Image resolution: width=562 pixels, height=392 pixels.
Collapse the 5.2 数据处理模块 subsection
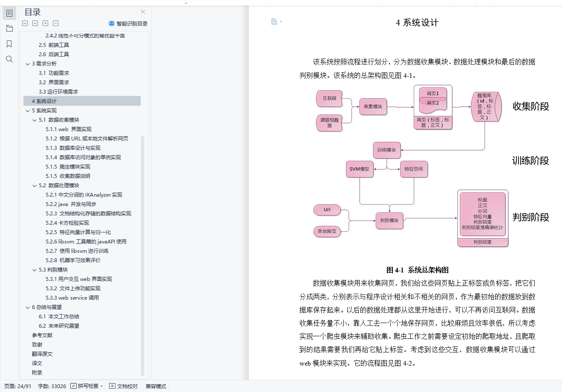click(35, 186)
